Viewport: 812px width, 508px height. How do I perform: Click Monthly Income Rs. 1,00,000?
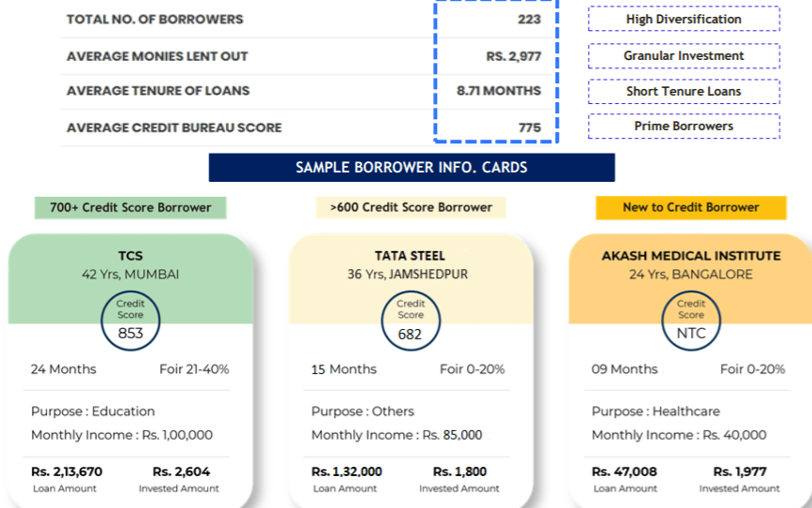tap(122, 435)
